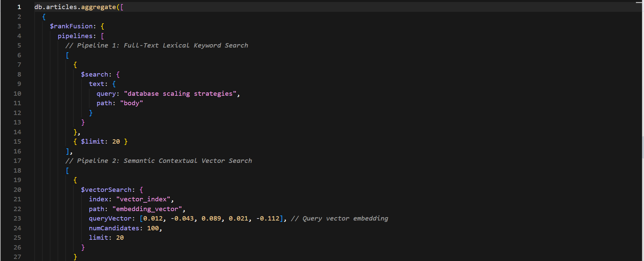Click the query key
The width and height of the screenshot is (644, 261).
pyautogui.click(x=106, y=94)
